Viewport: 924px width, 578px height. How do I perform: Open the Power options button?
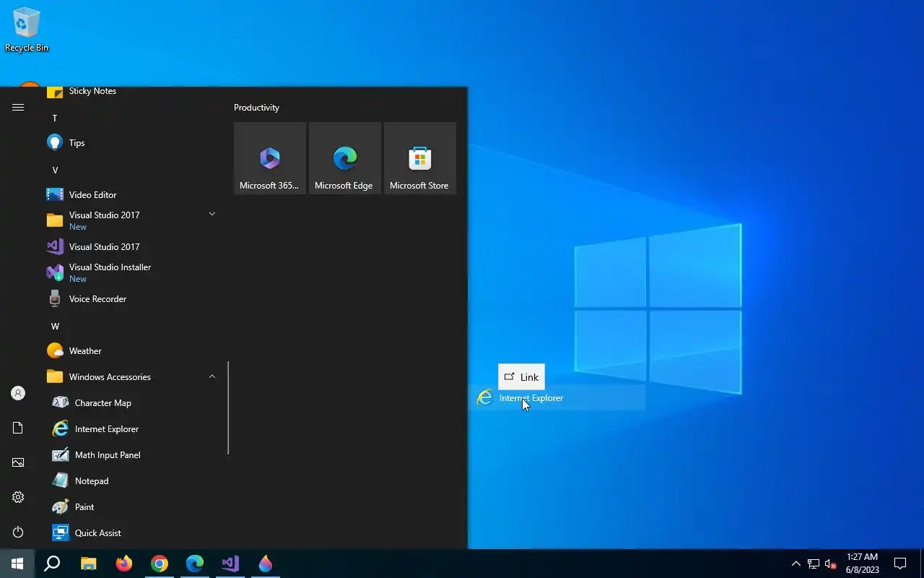18,532
